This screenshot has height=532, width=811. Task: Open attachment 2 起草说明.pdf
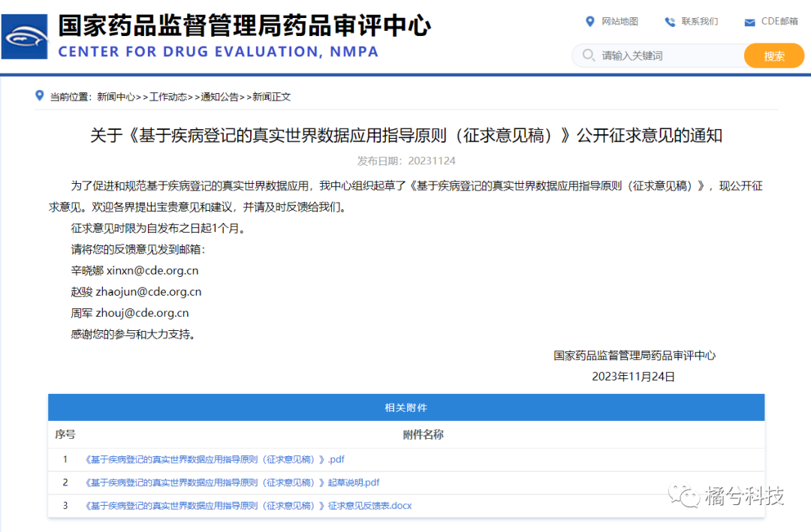click(x=232, y=482)
